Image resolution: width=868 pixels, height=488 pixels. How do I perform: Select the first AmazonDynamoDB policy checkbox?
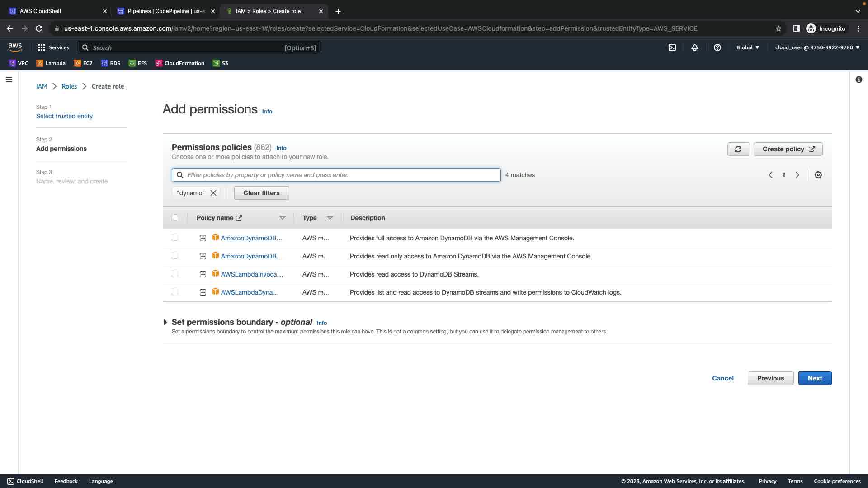[175, 238]
